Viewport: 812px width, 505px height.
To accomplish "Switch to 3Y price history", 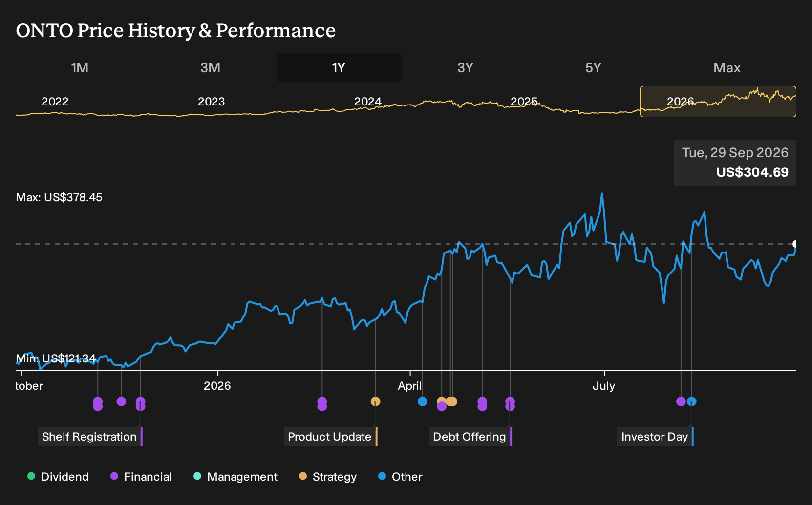I will pyautogui.click(x=465, y=67).
